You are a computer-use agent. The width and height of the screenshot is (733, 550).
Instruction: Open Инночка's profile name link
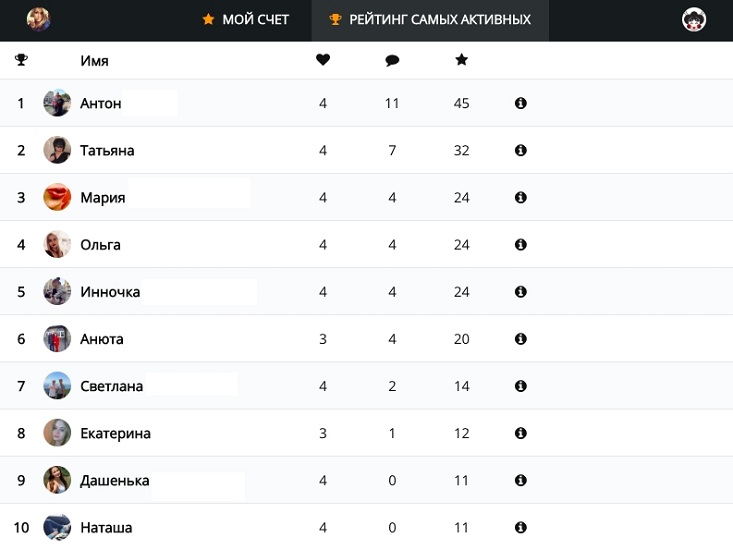coord(110,292)
